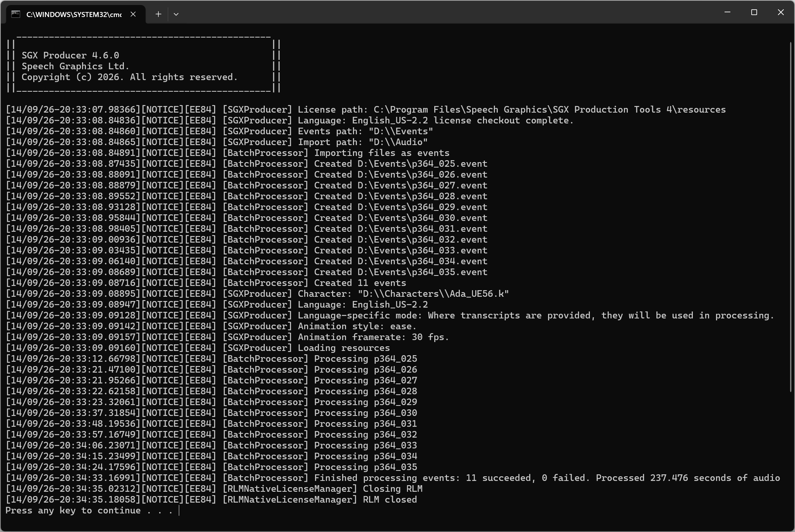
Task: Close the terminal window
Action: 781,12
